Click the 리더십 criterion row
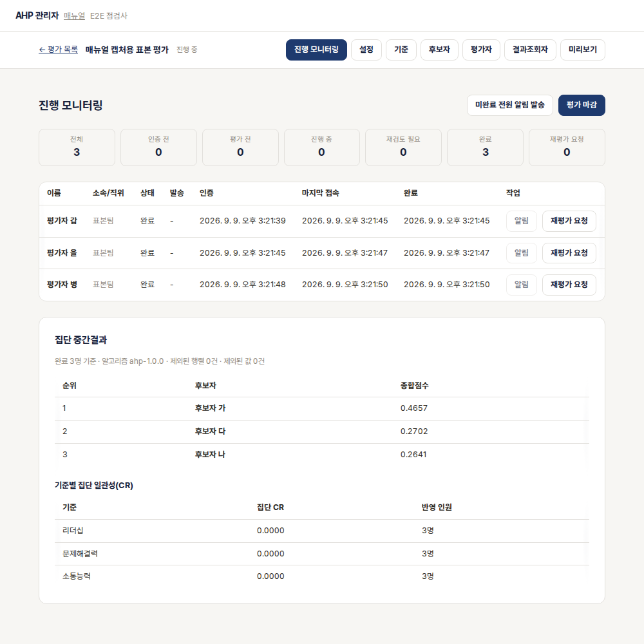The image size is (644, 644). click(322, 531)
